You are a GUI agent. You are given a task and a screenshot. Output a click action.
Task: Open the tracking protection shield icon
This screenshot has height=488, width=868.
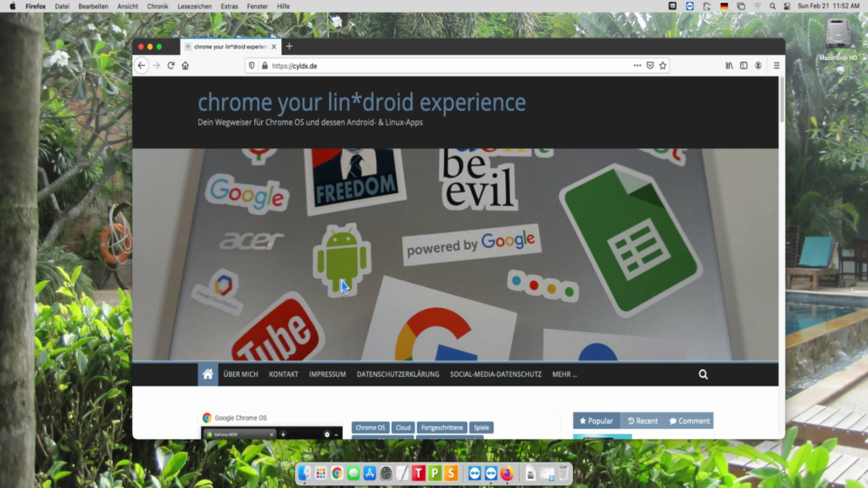tap(252, 65)
